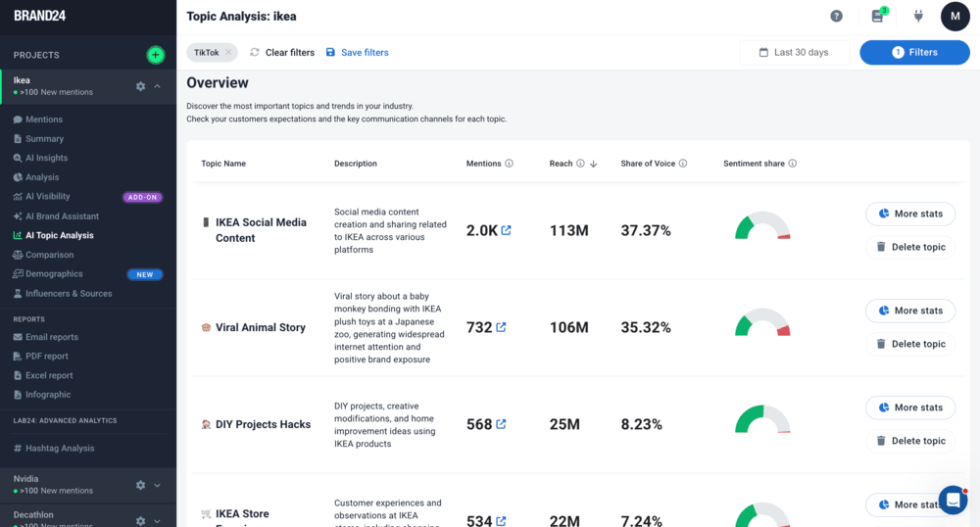Sort by Reach using the arrow
The image size is (980, 527).
(593, 164)
